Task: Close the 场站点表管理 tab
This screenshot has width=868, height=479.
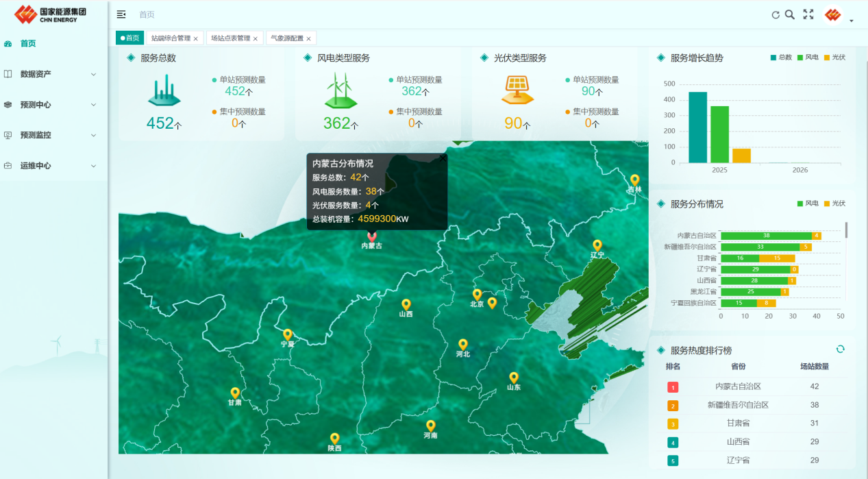Action: pyautogui.click(x=256, y=39)
